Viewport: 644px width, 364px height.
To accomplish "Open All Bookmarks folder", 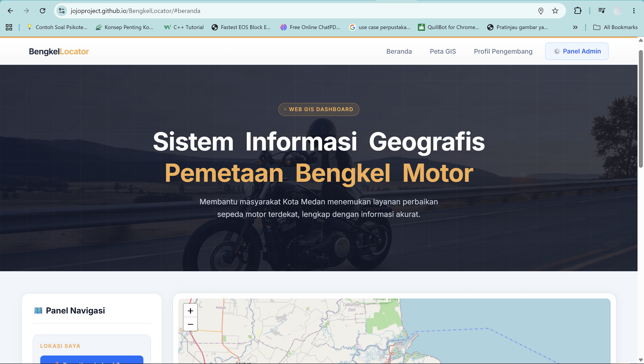I will click(x=616, y=27).
